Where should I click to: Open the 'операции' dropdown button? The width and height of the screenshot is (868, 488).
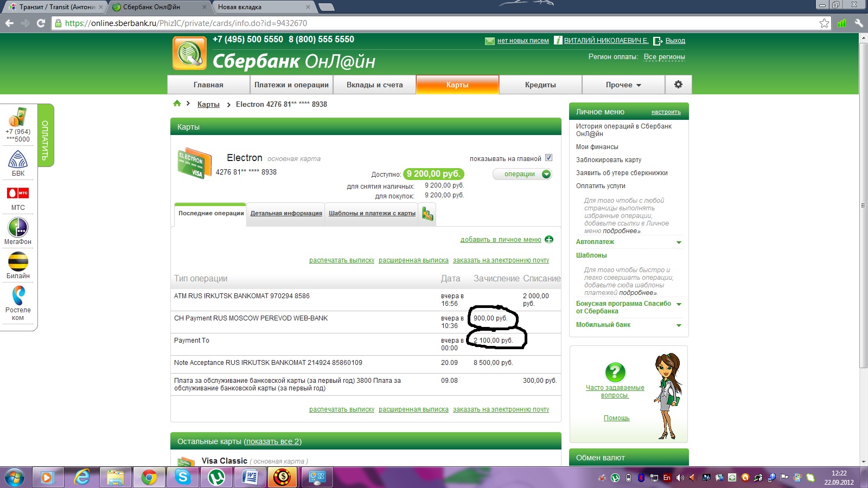[x=522, y=174]
